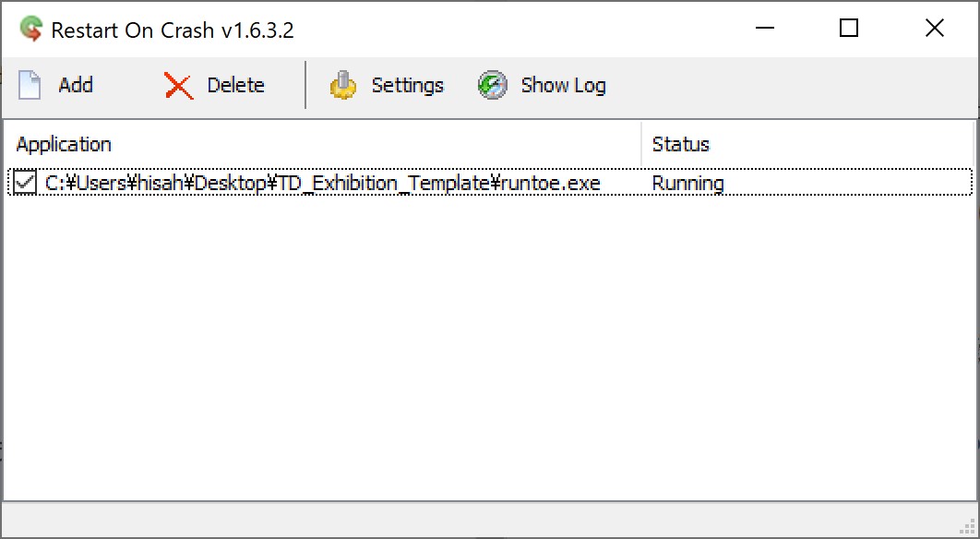The image size is (980, 539).
Task: Click the Show Log globe icon
Action: (x=492, y=85)
